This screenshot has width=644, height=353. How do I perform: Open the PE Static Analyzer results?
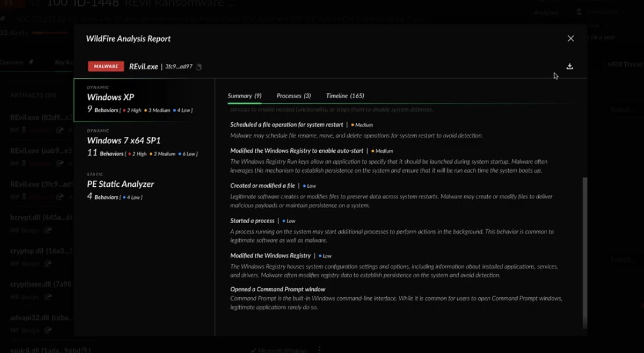[144, 186]
